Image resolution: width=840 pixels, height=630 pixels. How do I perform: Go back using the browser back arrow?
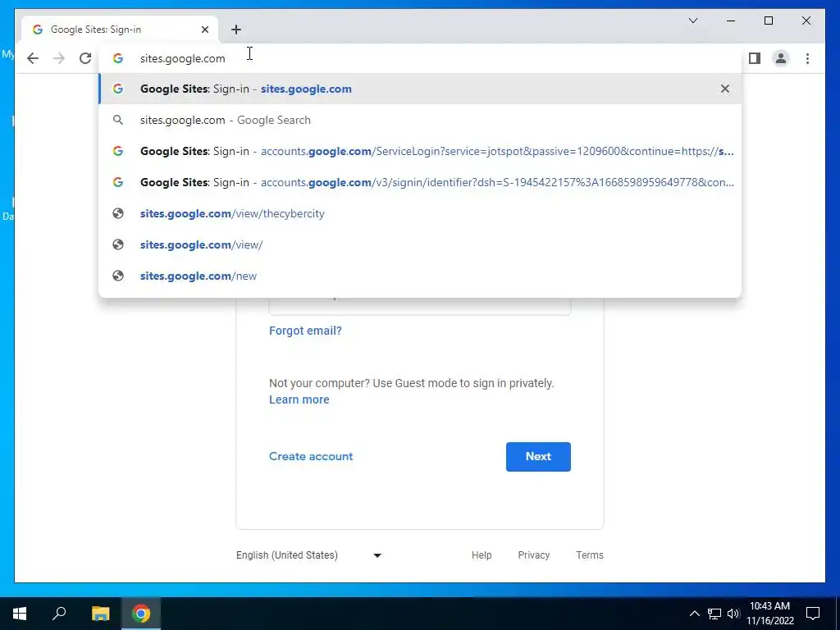[x=33, y=58]
